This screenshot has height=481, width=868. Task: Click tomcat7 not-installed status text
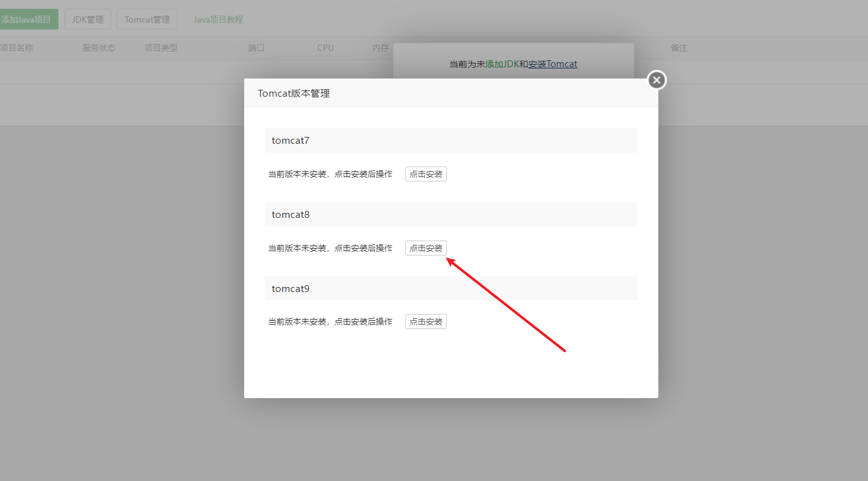tap(330, 174)
